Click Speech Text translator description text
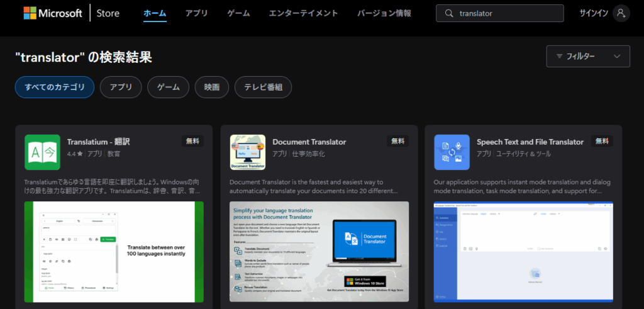The width and height of the screenshot is (644, 309). [x=522, y=186]
